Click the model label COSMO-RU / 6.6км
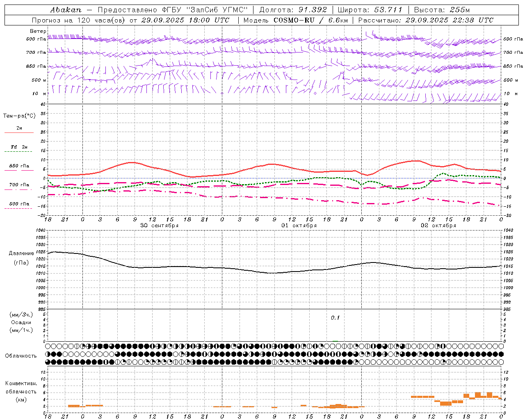This screenshot has height=420, width=525. click(310, 20)
